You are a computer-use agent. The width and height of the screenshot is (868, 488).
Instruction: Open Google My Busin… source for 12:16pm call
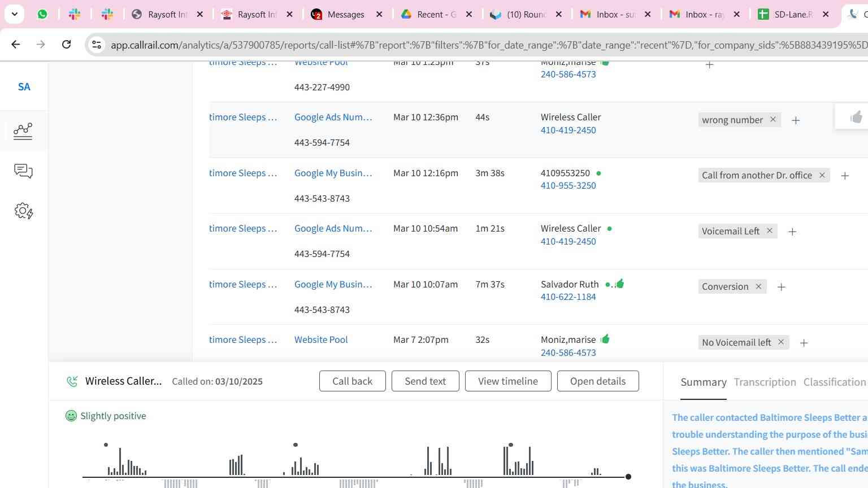pyautogui.click(x=333, y=173)
